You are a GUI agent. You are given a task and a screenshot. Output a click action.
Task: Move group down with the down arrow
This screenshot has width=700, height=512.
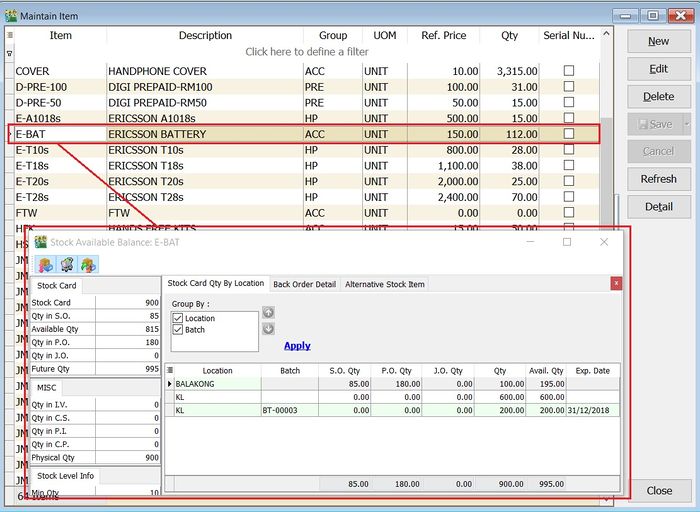(x=268, y=329)
